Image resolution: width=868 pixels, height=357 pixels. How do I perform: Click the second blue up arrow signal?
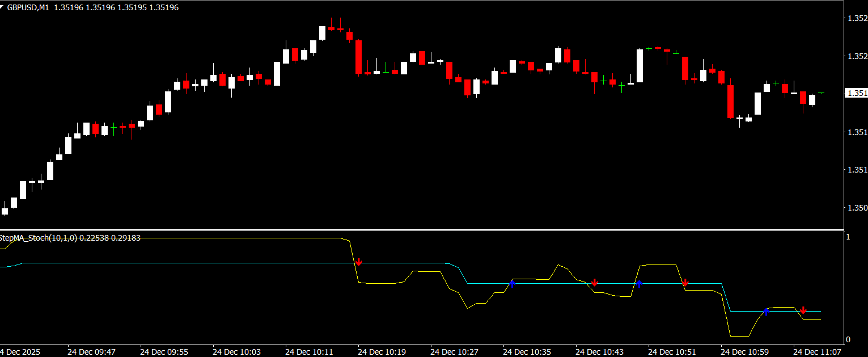[x=639, y=284]
